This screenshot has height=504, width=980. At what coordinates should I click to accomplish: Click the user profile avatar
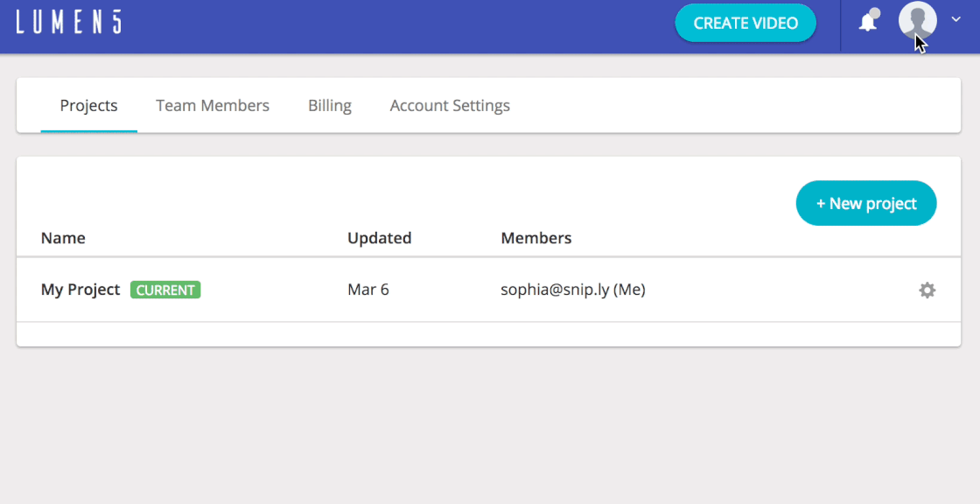(x=917, y=21)
